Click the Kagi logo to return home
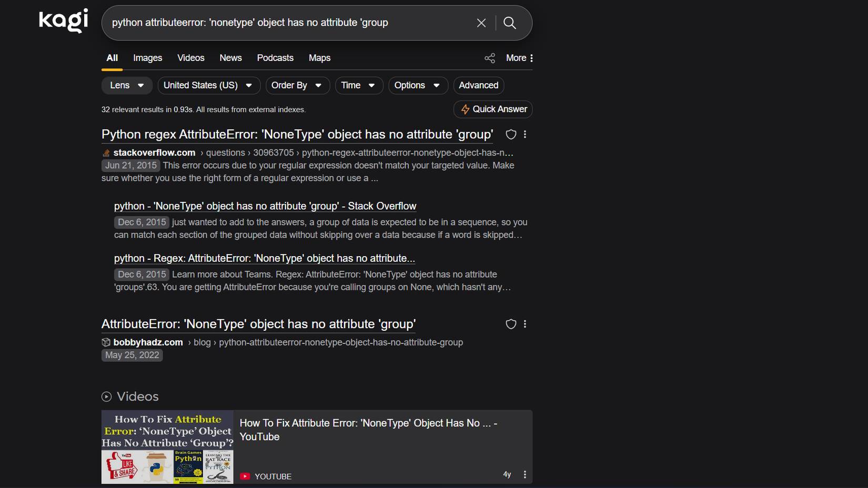Image resolution: width=868 pixels, height=488 pixels. point(63,20)
